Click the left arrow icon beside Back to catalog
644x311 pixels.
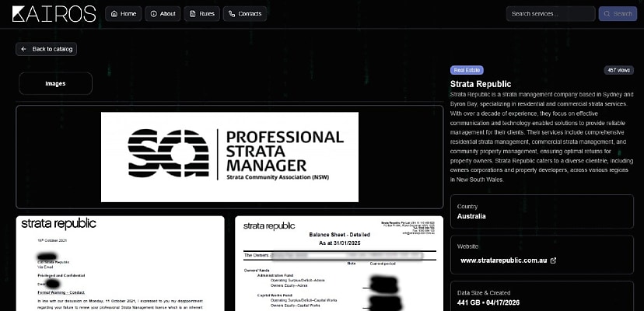point(24,49)
